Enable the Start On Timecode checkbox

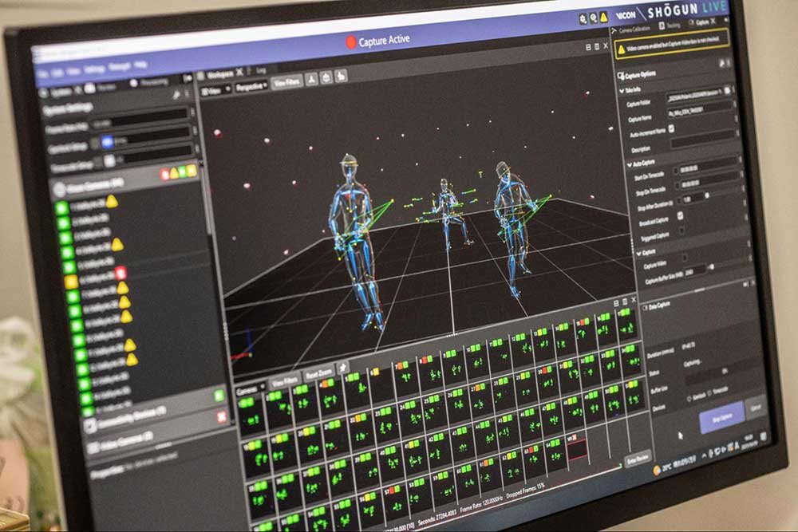tap(675, 171)
